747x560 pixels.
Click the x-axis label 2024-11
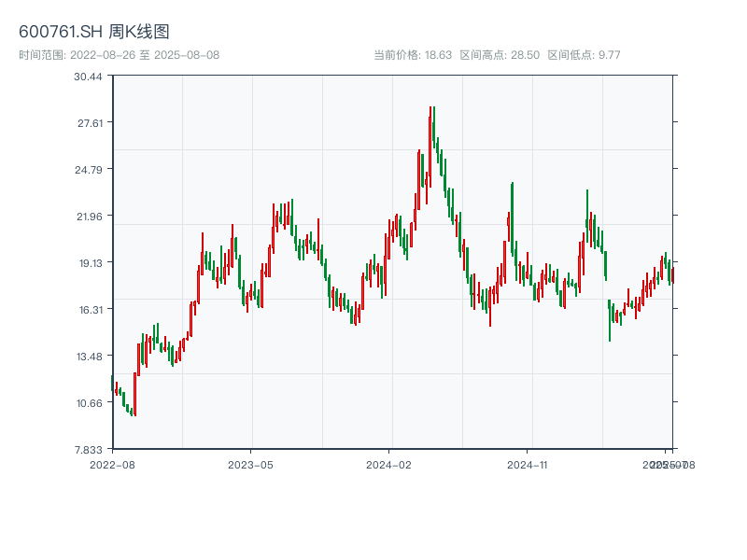tap(528, 465)
